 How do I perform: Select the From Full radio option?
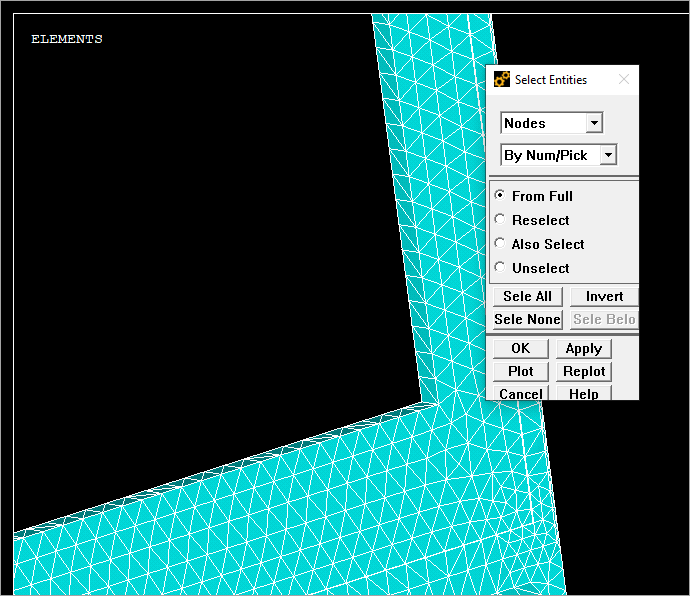(500, 195)
